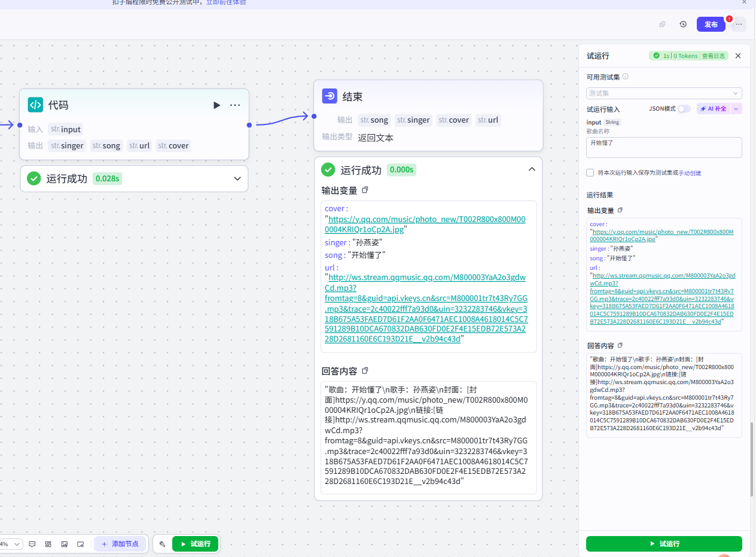Click the right panel vertical scrollbar
Screen dimensions: 756x557
coord(752,459)
